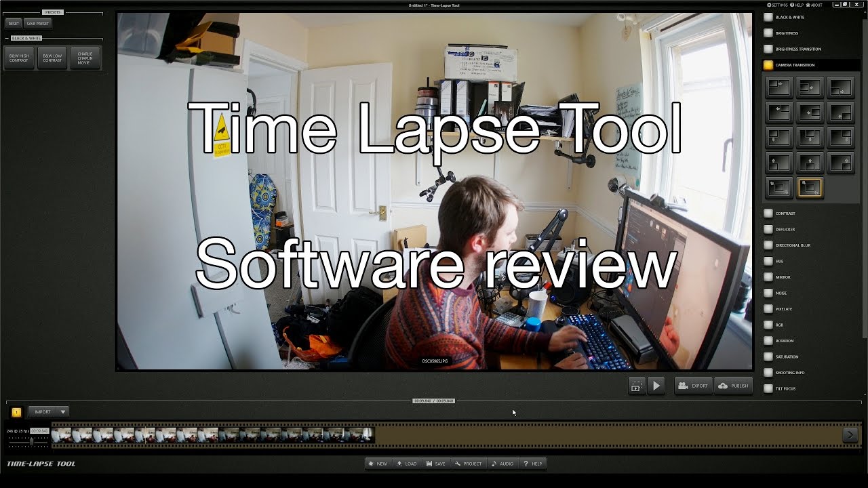Click the Camera Transition label text
The image size is (868, 488).
coord(795,65)
